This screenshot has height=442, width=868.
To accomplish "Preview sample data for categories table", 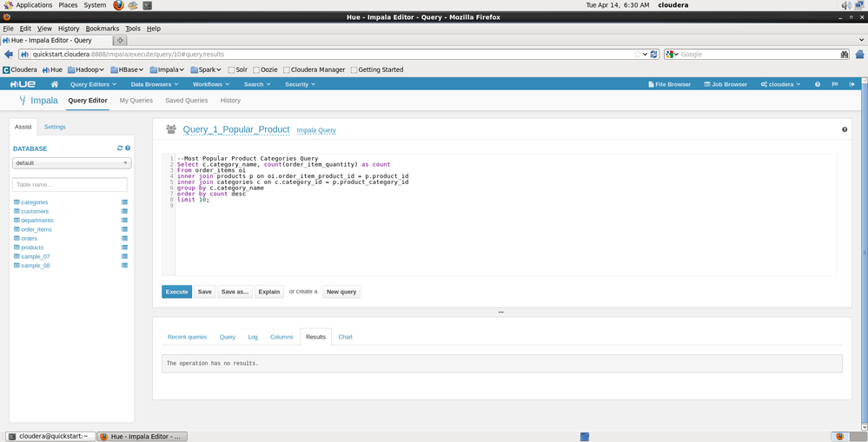I will tap(124, 202).
